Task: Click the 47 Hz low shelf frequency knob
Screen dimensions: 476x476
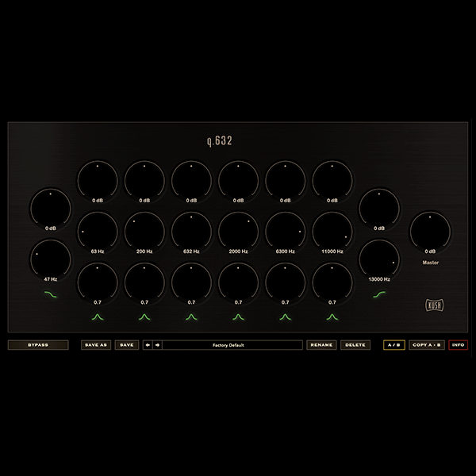Action: pyautogui.click(x=51, y=259)
